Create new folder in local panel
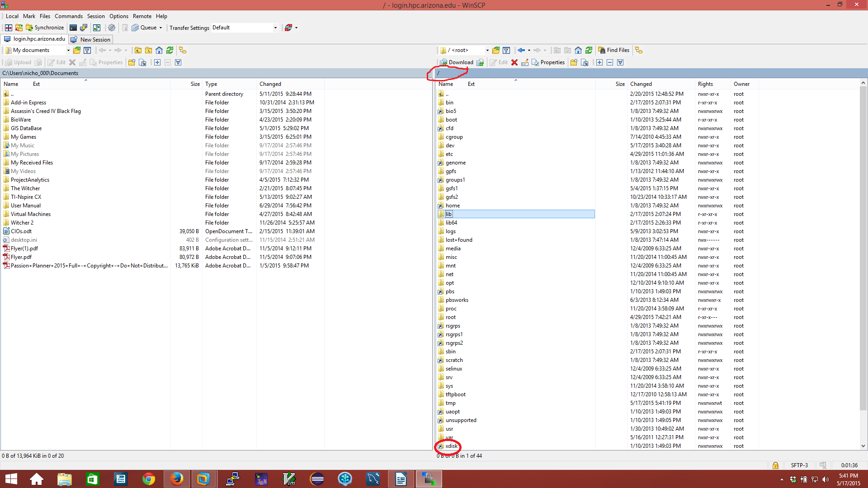The width and height of the screenshot is (868, 488). pos(132,62)
